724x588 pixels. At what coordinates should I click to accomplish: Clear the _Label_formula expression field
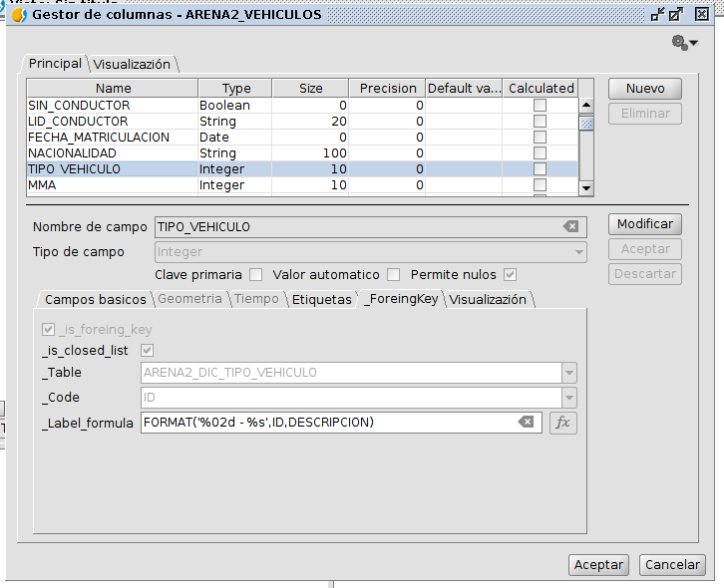point(526,423)
